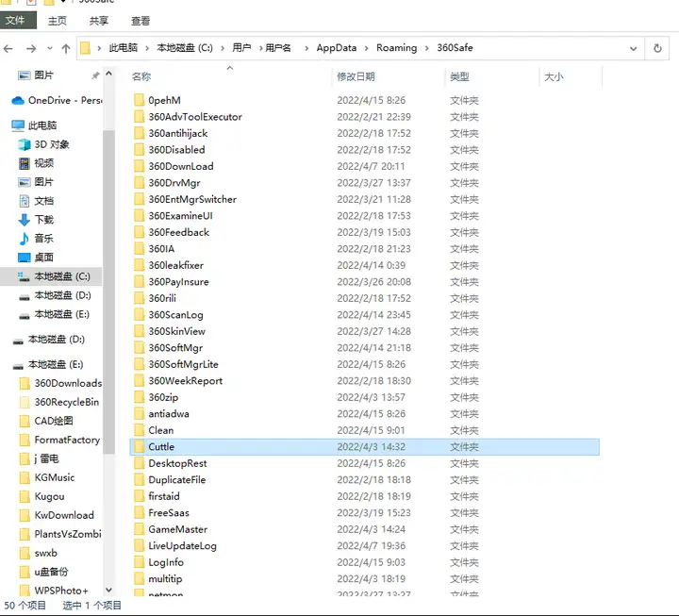Click the 360ScanLog folder icon
This screenshot has height=616, width=679.
point(139,315)
